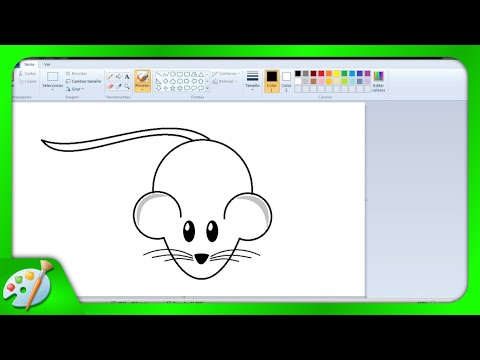Pick the black color swatch
The height and width of the screenshot is (360, 480).
tap(298, 73)
